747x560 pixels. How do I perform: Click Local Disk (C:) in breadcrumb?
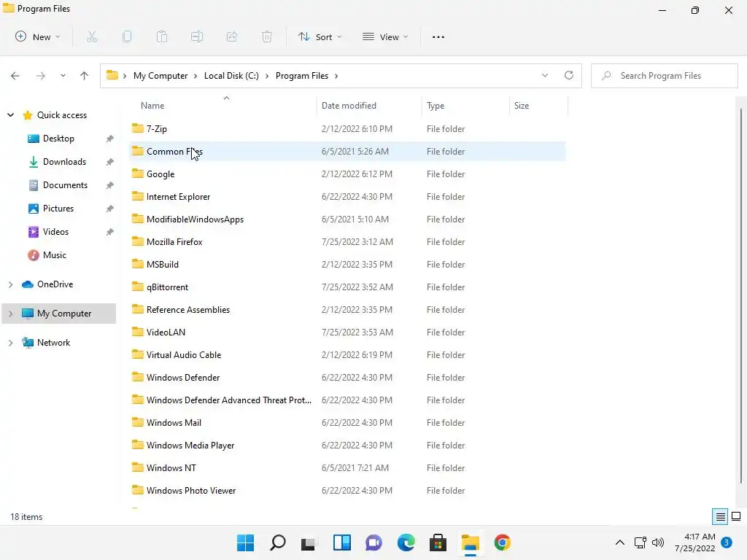tap(231, 76)
